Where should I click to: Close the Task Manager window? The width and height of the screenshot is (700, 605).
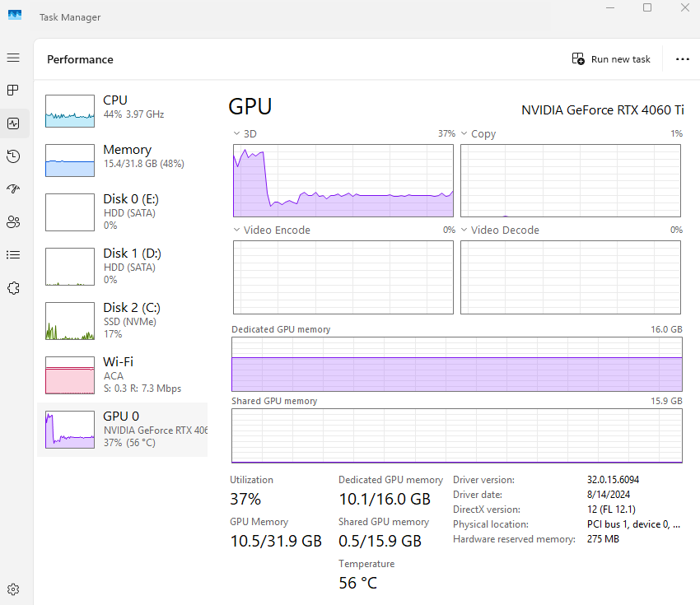click(685, 7)
